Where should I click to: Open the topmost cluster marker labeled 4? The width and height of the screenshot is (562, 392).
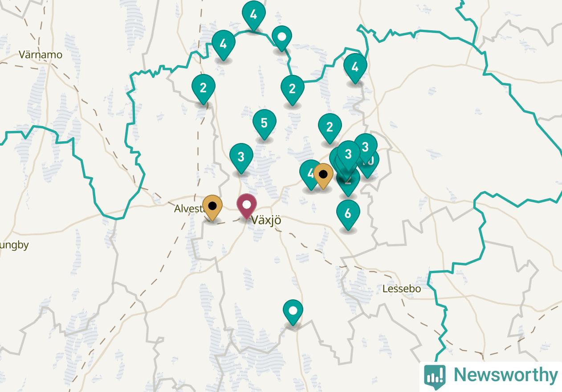pos(254,15)
